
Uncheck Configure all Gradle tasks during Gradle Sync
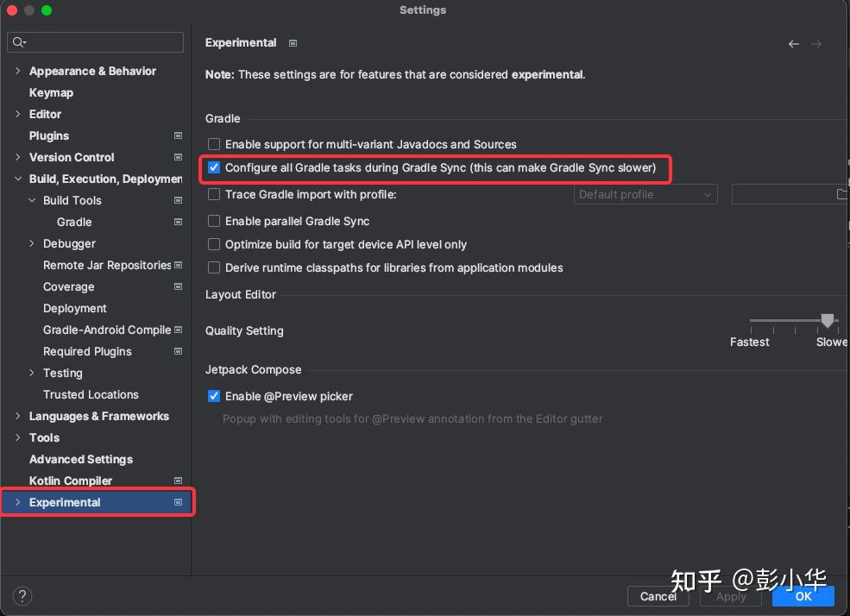click(x=213, y=168)
